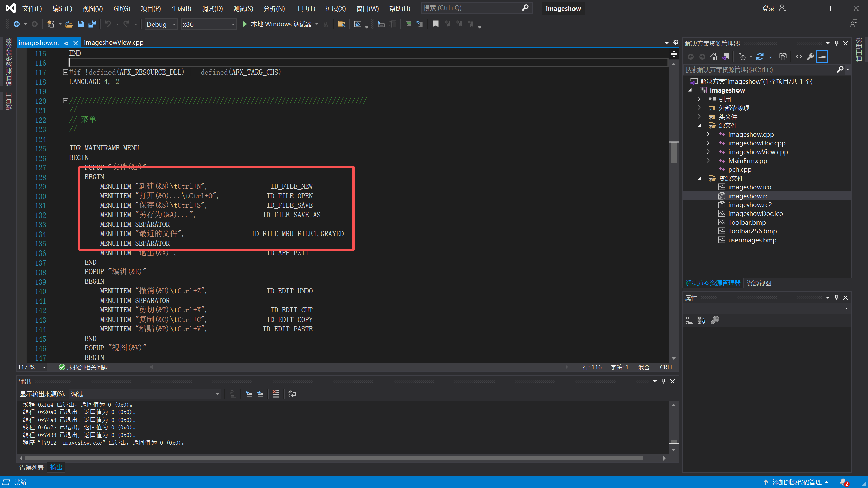This screenshot has height=488, width=868.
Task: Click Go to Next Message in Output
Action: click(260, 394)
